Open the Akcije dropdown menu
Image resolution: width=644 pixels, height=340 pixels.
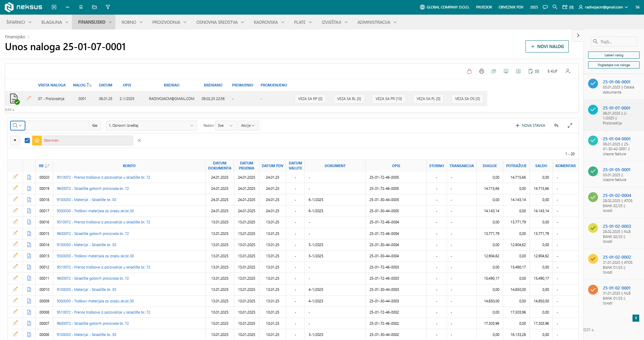point(248,125)
